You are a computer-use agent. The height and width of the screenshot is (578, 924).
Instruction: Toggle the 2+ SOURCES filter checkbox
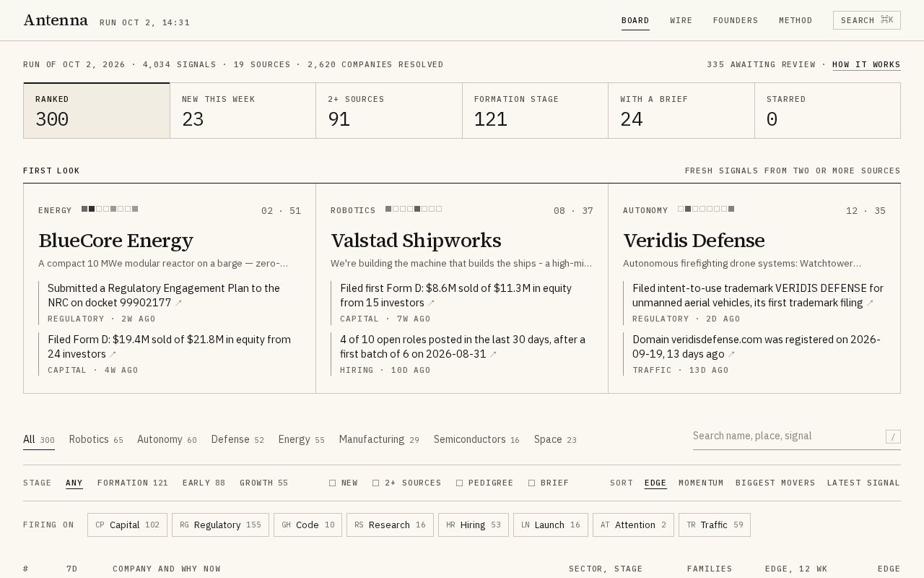click(x=375, y=483)
